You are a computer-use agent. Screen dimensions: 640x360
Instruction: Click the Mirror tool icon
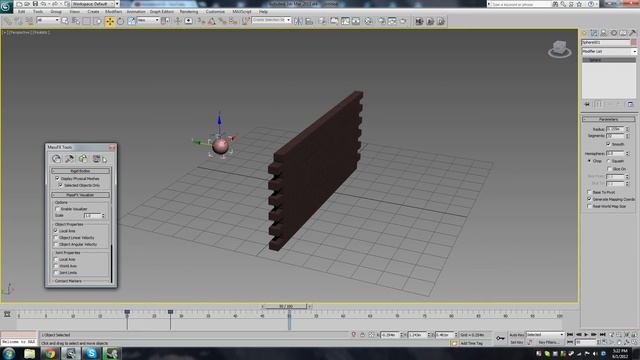tap(298, 21)
